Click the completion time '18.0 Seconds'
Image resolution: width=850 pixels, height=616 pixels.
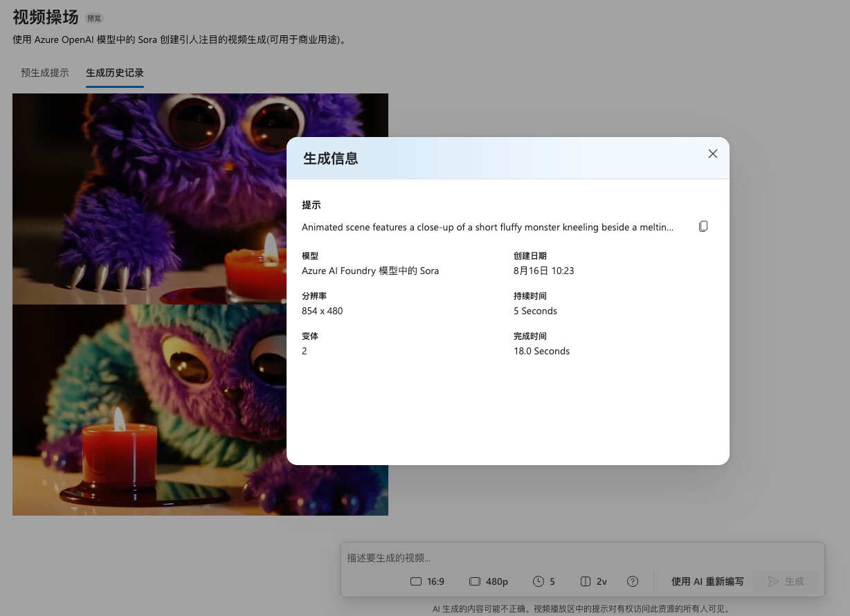pos(541,351)
